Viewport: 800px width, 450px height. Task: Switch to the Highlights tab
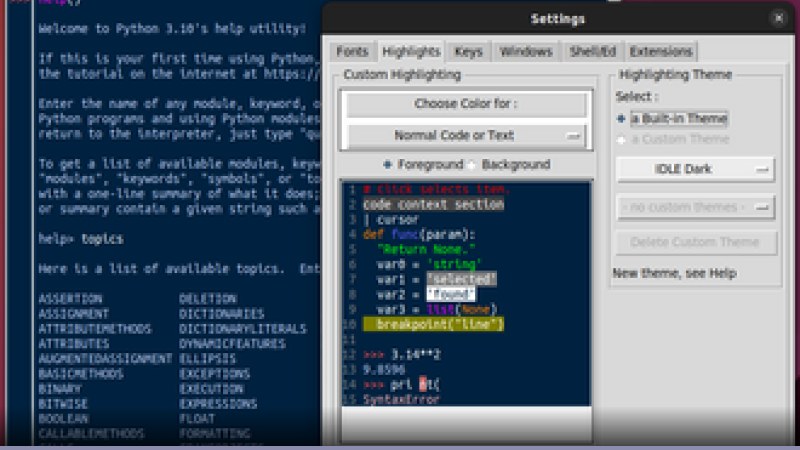(x=411, y=52)
